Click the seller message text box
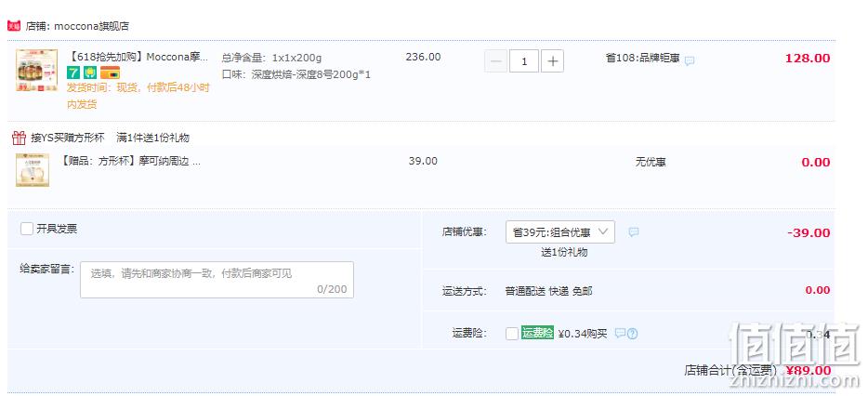868x396 pixels. [217, 280]
